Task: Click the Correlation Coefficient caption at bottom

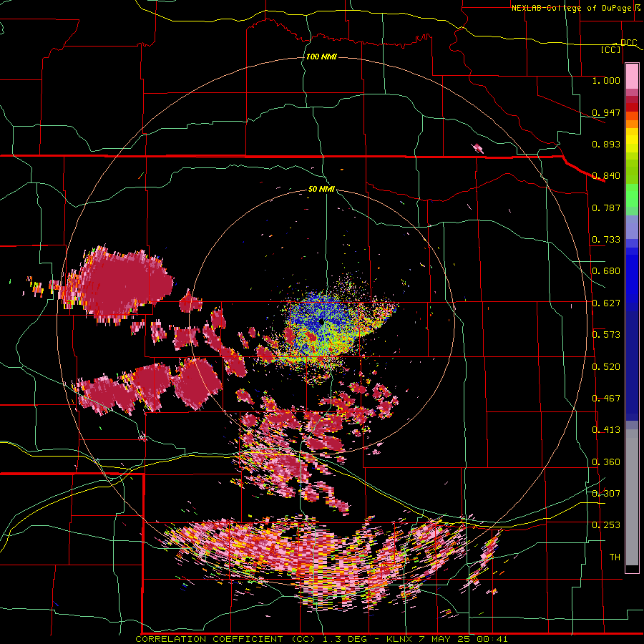Action: pyautogui.click(x=321, y=639)
